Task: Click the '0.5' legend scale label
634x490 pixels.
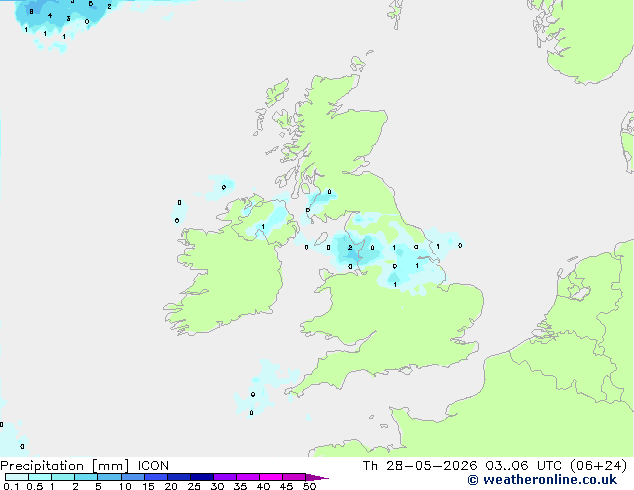Action: pyautogui.click(x=34, y=486)
